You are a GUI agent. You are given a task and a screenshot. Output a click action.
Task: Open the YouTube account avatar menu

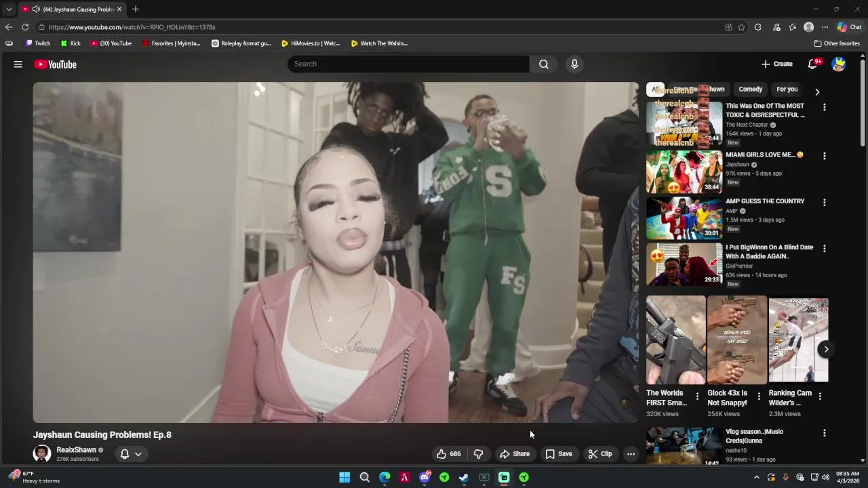click(x=839, y=64)
